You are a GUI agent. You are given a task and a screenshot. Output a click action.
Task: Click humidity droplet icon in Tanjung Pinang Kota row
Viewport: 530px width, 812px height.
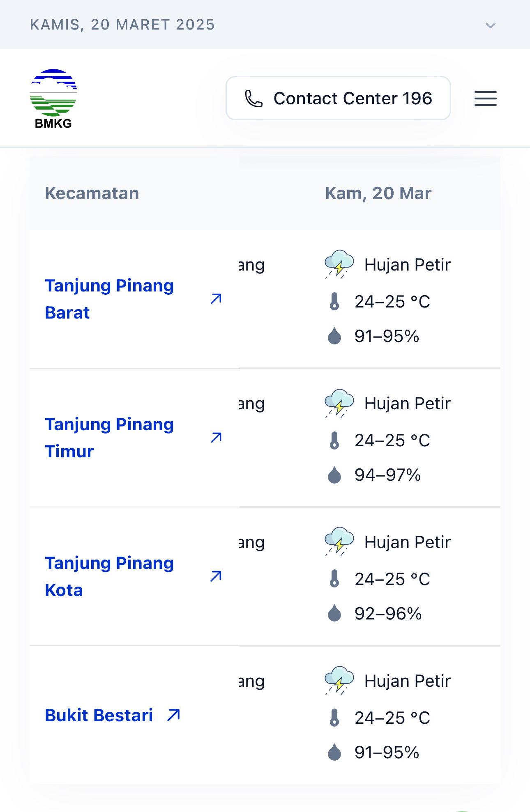[x=335, y=613]
